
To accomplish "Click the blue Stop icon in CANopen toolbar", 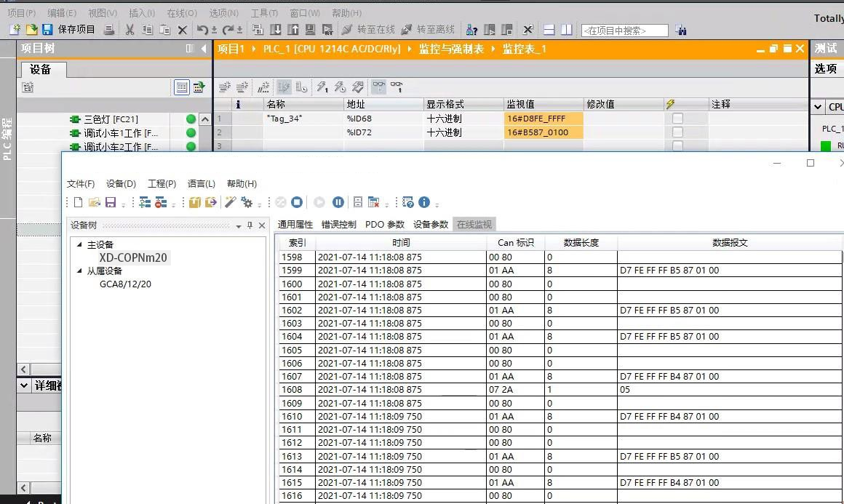I will (295, 203).
